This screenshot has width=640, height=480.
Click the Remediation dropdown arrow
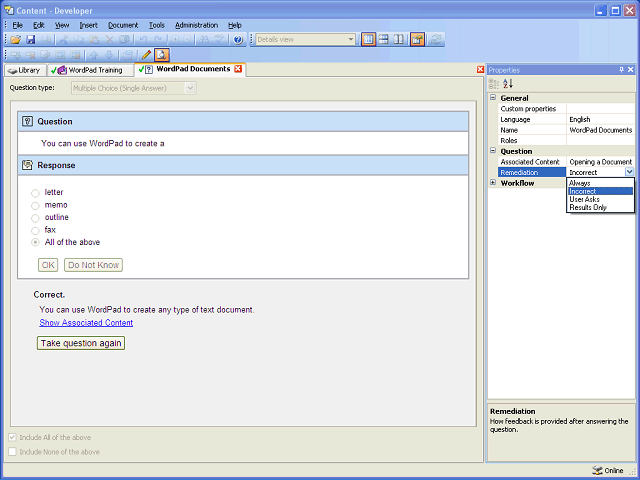pos(629,172)
